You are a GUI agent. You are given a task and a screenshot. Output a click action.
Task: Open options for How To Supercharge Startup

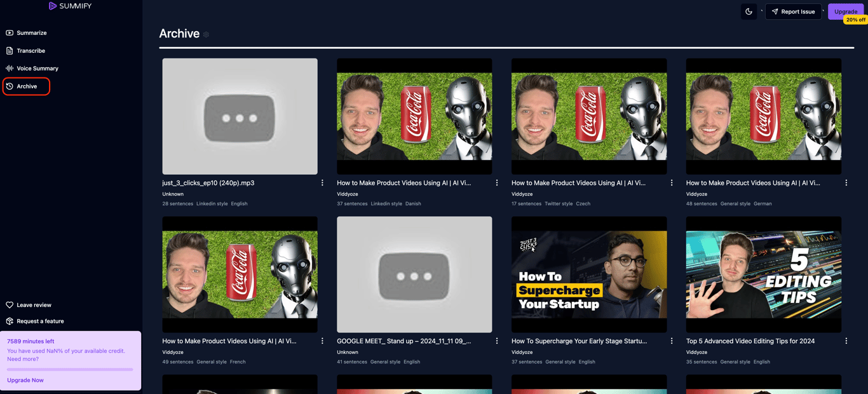(672, 341)
